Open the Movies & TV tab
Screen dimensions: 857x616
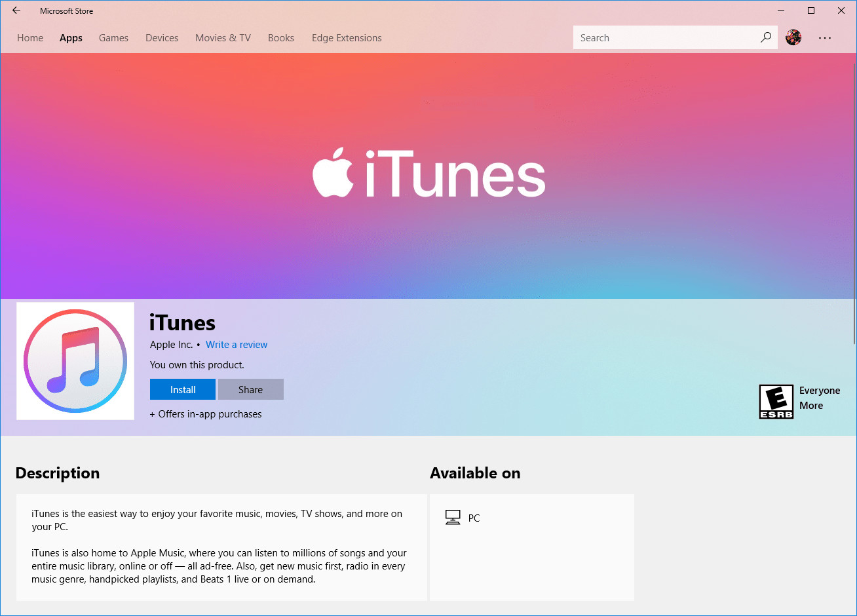tap(223, 38)
